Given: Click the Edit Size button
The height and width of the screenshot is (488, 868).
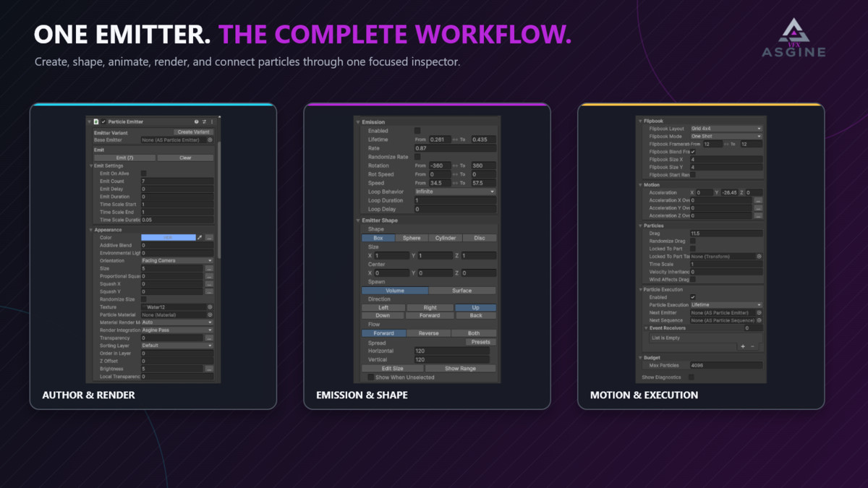Looking at the screenshot, I should pyautogui.click(x=393, y=368).
